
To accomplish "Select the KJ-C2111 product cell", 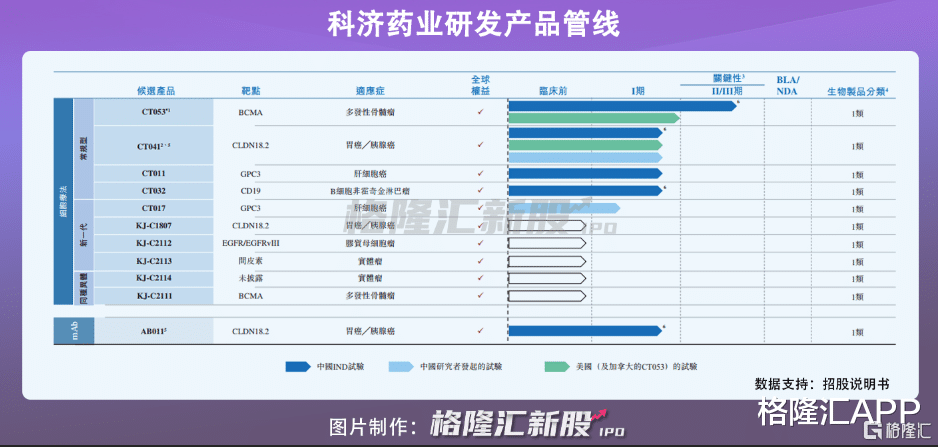I will 154,296.
